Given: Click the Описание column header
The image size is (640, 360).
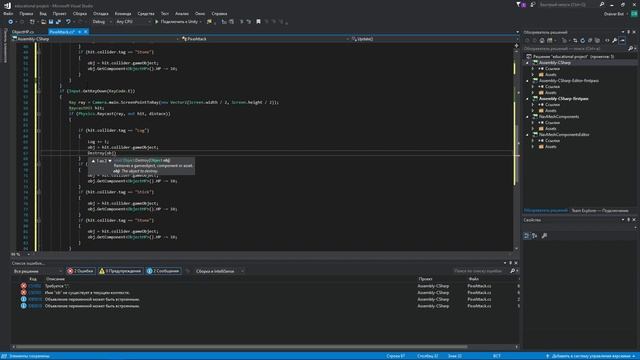Looking at the screenshot, I should 56,279.
